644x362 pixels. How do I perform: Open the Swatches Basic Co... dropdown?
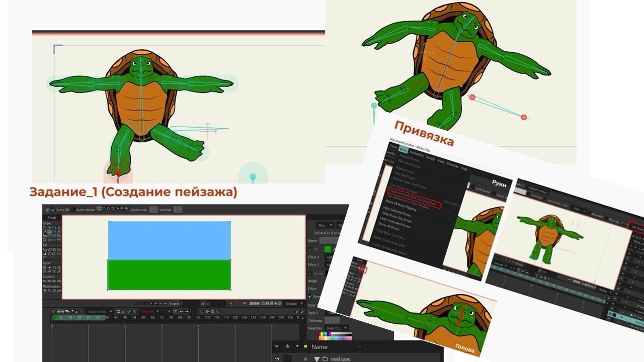point(336,328)
